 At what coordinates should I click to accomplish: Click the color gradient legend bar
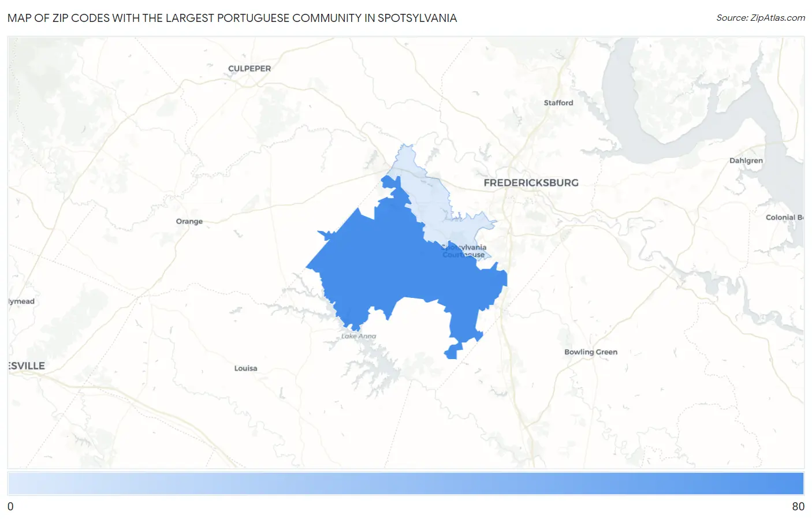point(406,483)
